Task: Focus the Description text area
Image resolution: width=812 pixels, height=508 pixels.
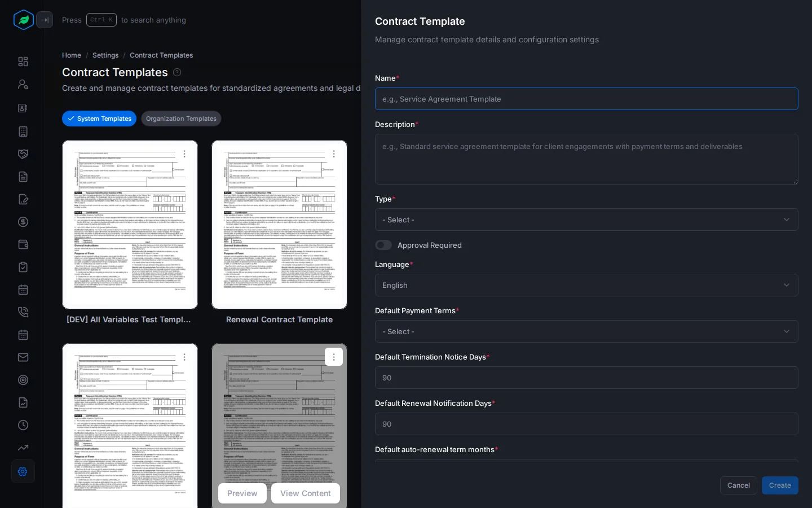Action: [586, 159]
